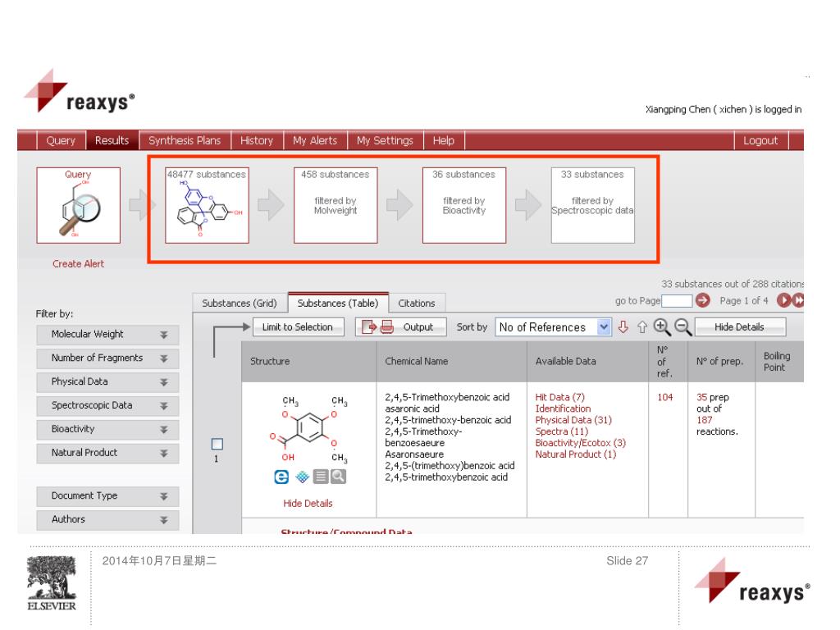Click the export icon next to Output
840x630 pixels.
coord(369,326)
